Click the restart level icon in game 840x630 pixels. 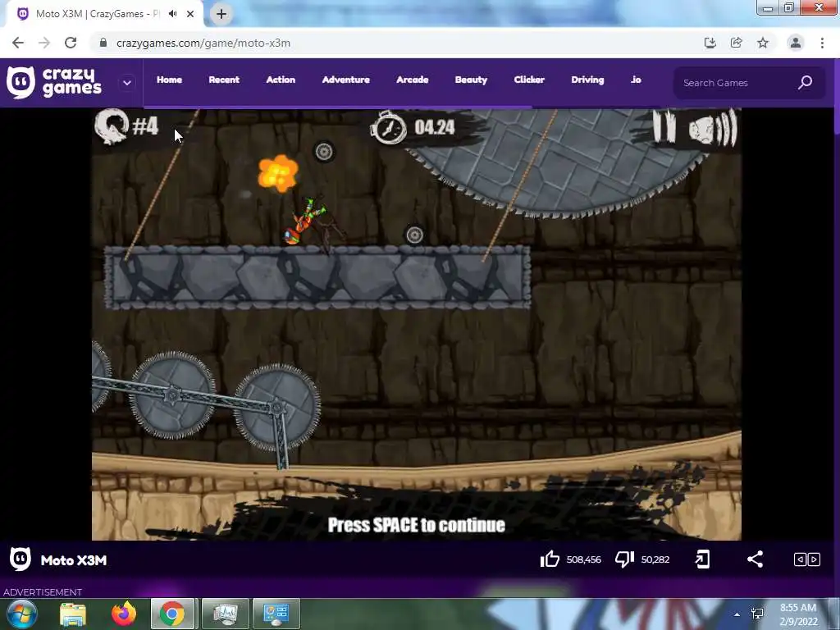coord(112,126)
